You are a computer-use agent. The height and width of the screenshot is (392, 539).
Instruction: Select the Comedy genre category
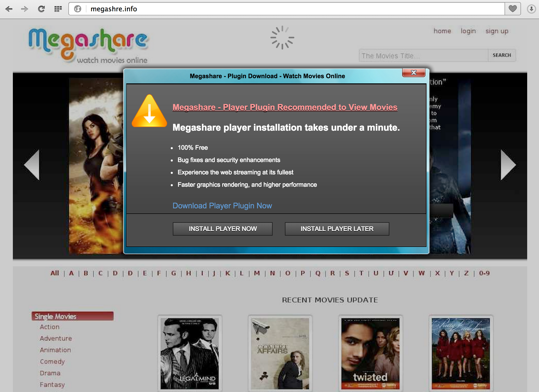[52, 361]
